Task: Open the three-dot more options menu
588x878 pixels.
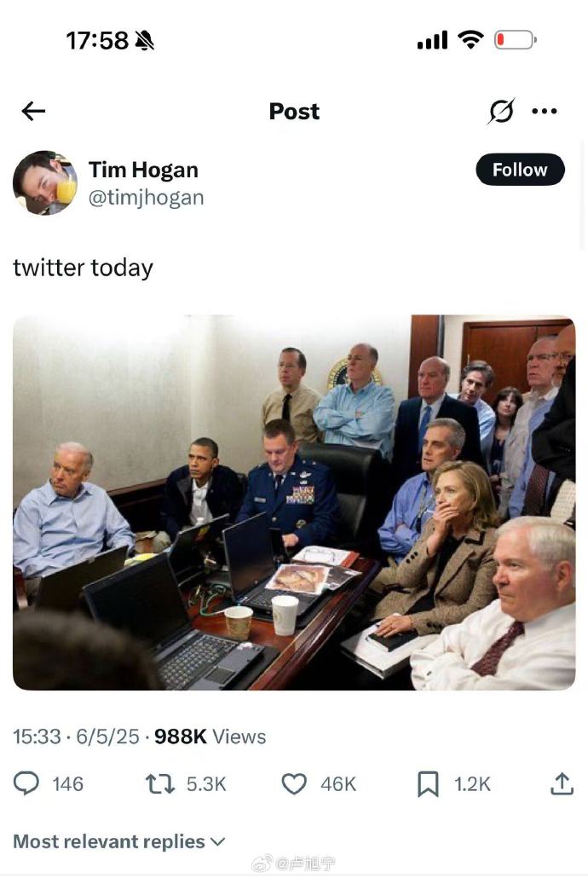Action: (x=545, y=111)
